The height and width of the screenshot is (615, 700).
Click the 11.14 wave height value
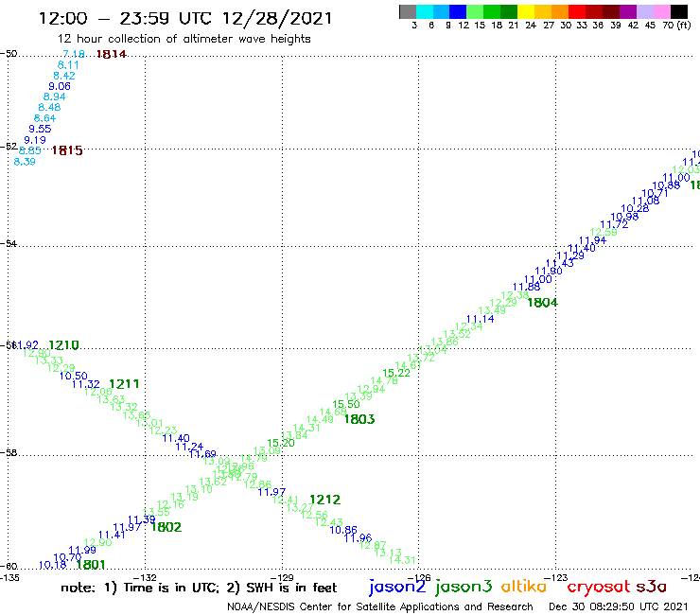481,319
